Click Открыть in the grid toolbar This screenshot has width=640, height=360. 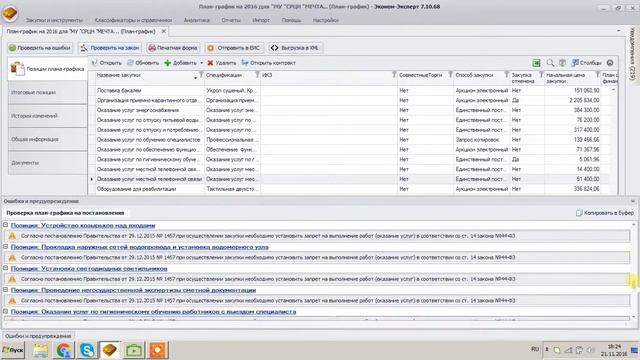(x=106, y=63)
